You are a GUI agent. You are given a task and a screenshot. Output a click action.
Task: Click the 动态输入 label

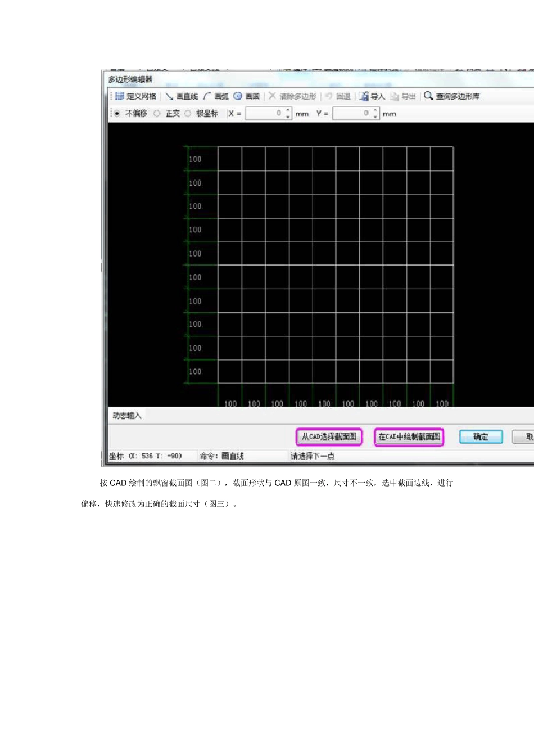pyautogui.click(x=127, y=416)
